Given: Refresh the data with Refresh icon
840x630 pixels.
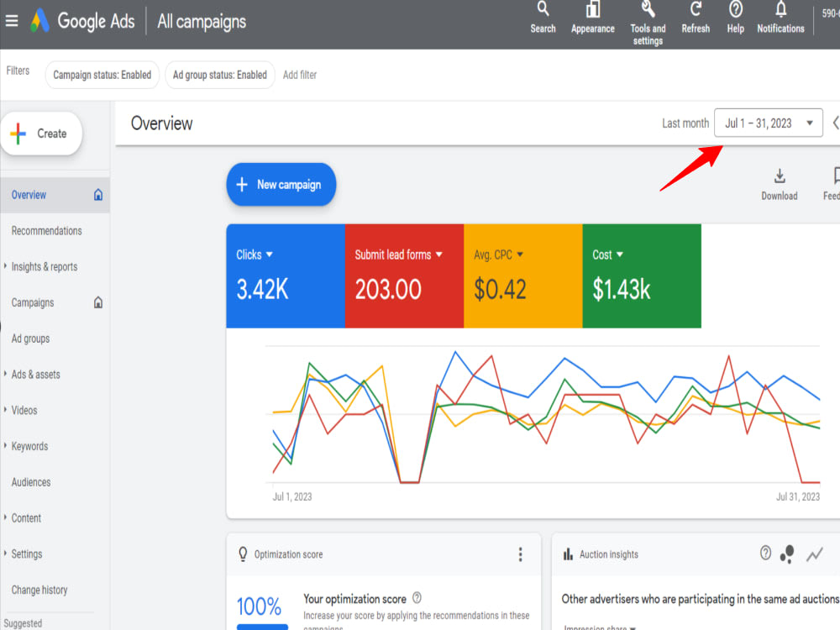Looking at the screenshot, I should pyautogui.click(x=696, y=18).
